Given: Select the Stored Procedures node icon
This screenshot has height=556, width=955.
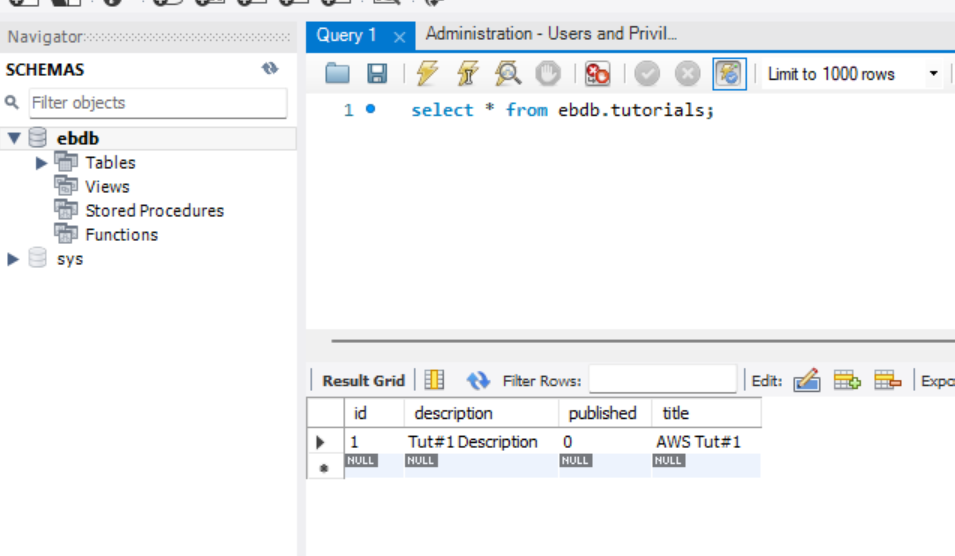Looking at the screenshot, I should point(66,209).
